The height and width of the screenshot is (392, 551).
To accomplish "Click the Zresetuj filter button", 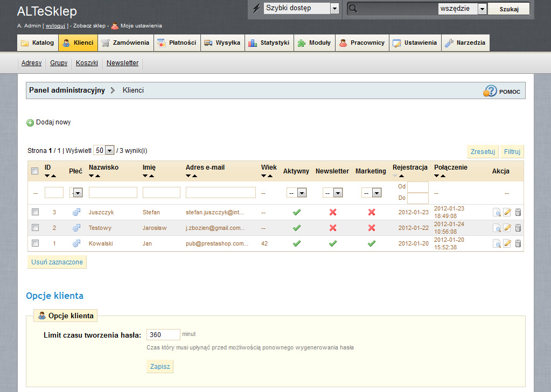I will (483, 152).
